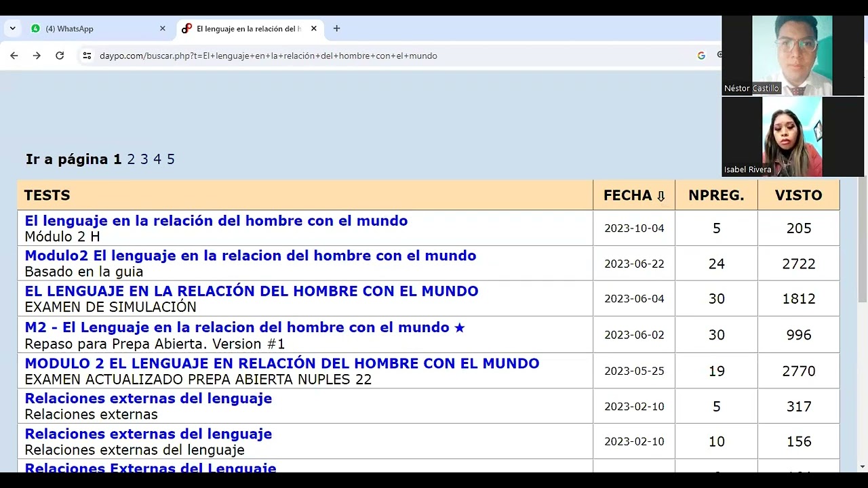The height and width of the screenshot is (488, 868).
Task: Click the Google icon in address bar
Action: point(701,56)
